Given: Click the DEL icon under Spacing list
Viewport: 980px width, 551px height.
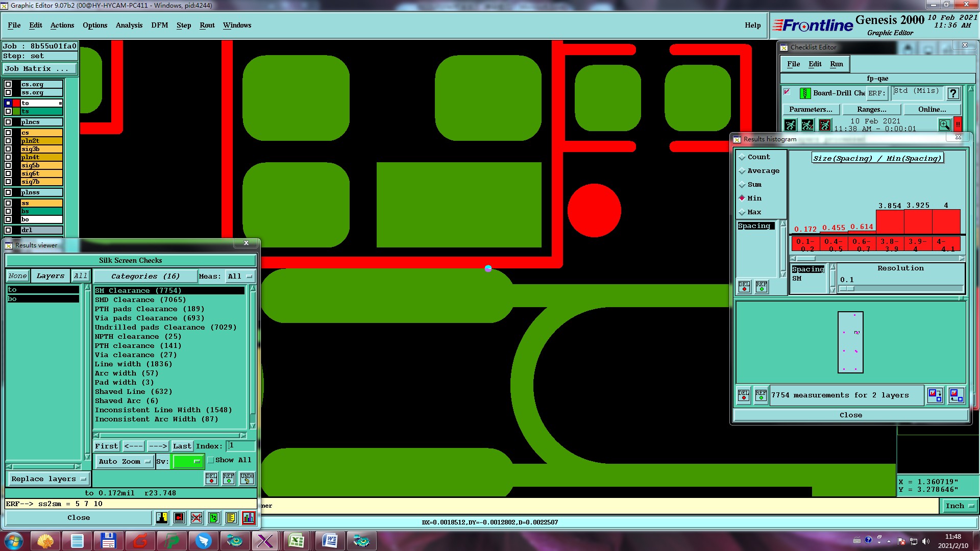Looking at the screenshot, I should tap(744, 287).
